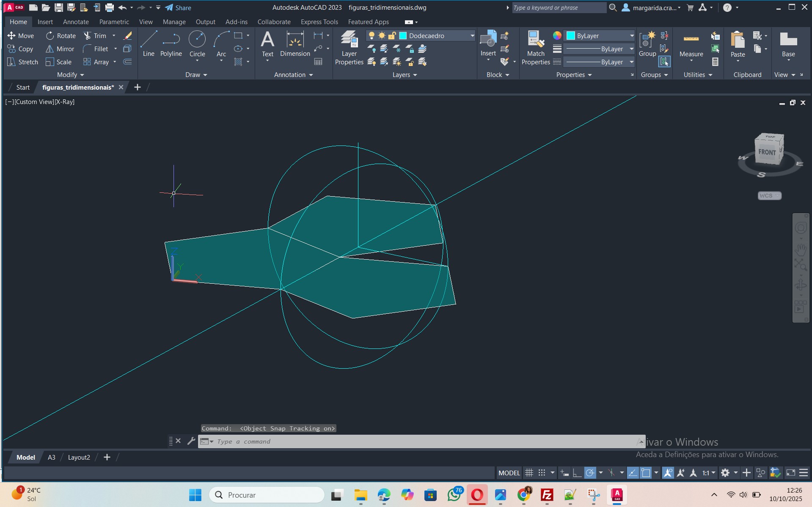Toggle Ortho mode in status bar
This screenshot has width=812, height=507.
coord(577,473)
